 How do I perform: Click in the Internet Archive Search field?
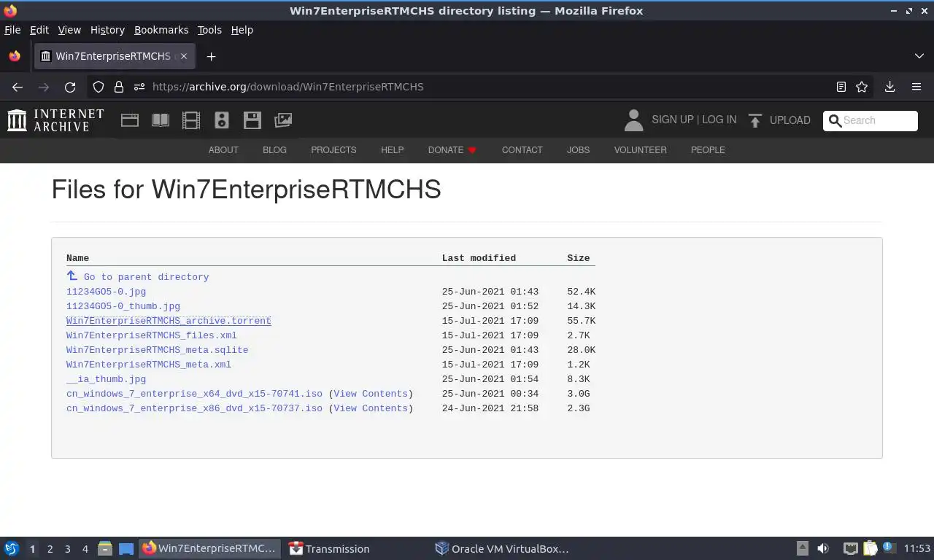coord(871,120)
